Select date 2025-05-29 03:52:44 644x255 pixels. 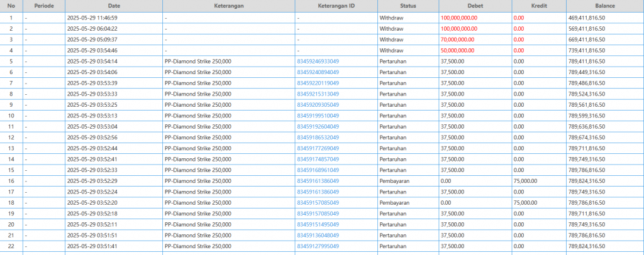click(x=92, y=148)
